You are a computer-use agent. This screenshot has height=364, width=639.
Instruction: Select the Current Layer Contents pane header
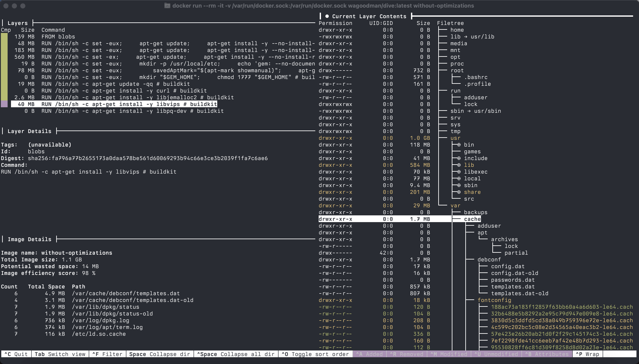coord(369,16)
